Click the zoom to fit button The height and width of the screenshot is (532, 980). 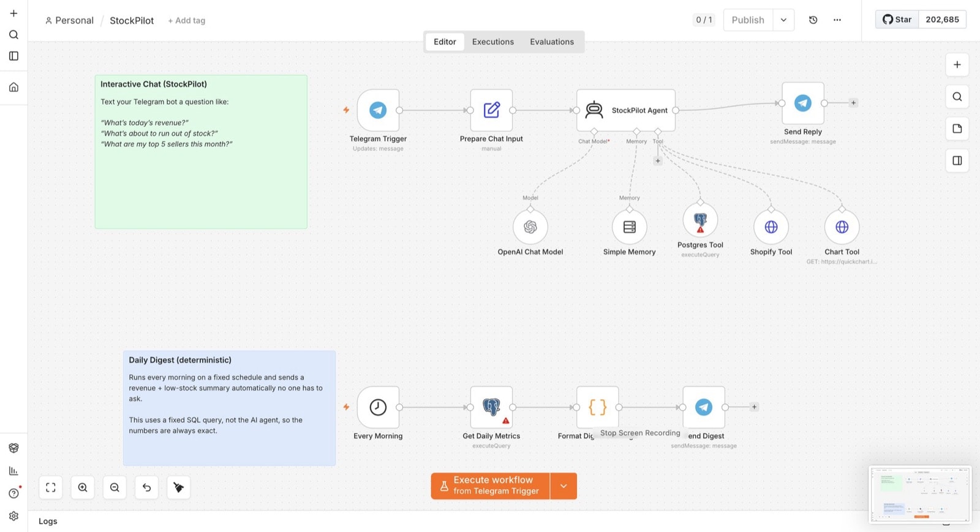point(51,487)
